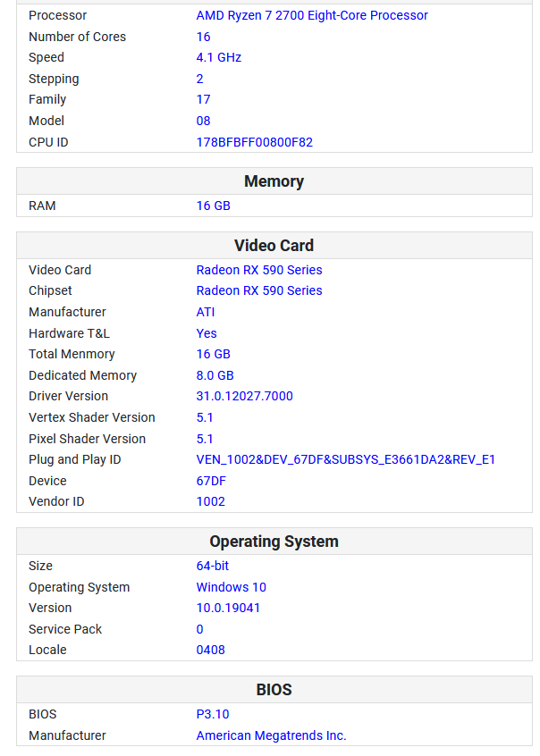
Task: Click the 'Operating System' section header
Action: click(274, 542)
